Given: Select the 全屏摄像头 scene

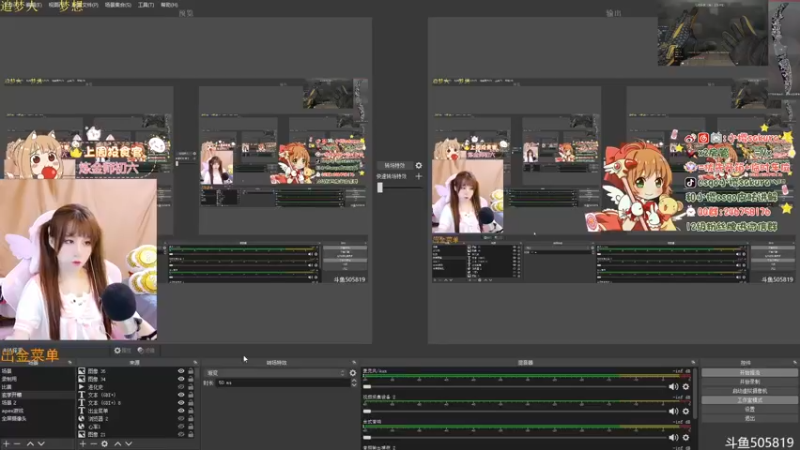Looking at the screenshot, I should (37, 419).
